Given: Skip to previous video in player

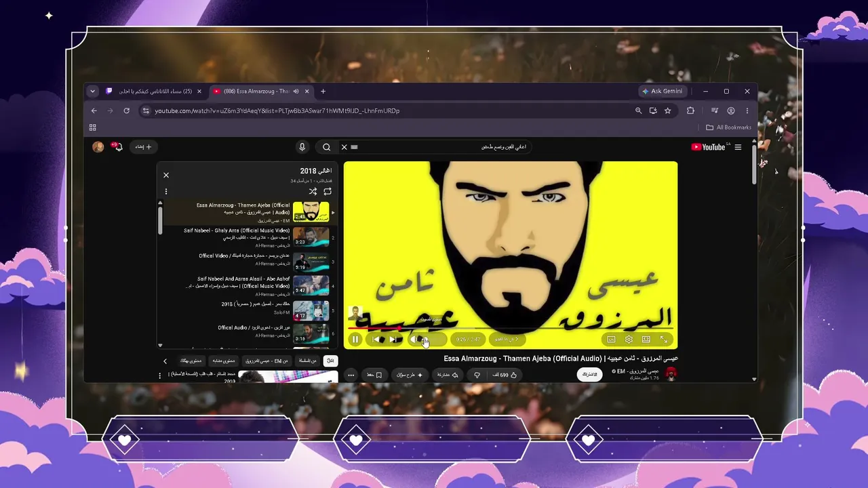Looking at the screenshot, I should coord(377,340).
